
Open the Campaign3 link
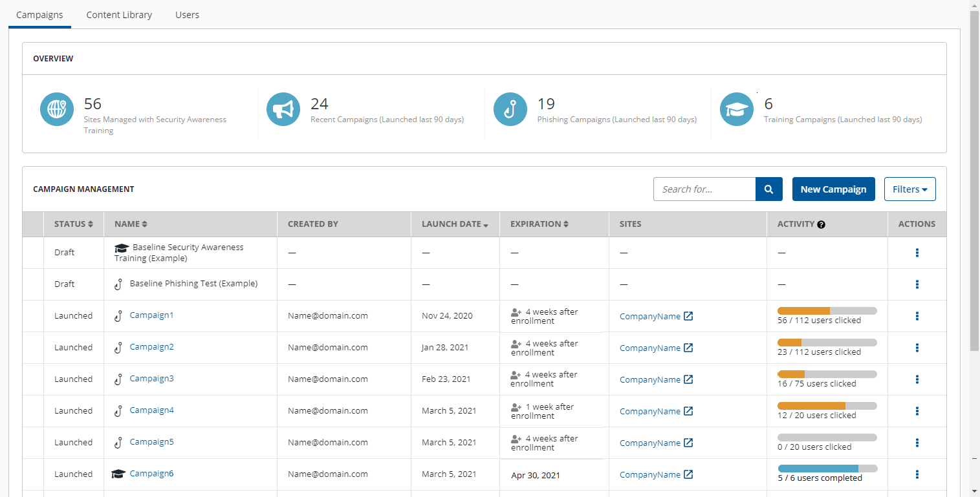151,379
